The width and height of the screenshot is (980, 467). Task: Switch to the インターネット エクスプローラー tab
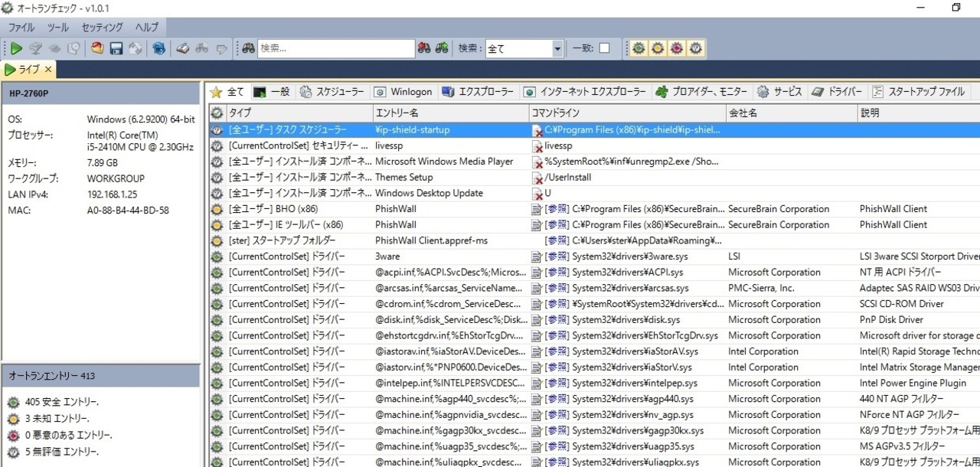585,92
